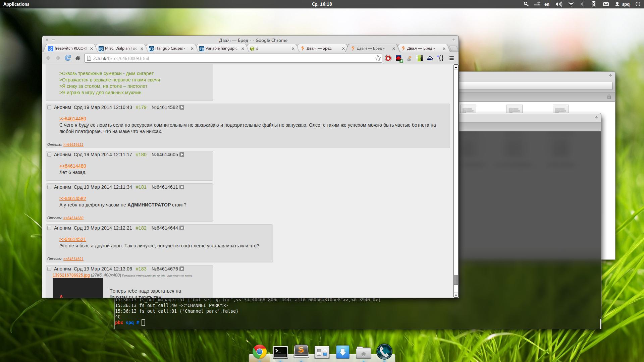Tick the checkbox next to post #183
Screen dimensions: 644x362
click(x=49, y=269)
